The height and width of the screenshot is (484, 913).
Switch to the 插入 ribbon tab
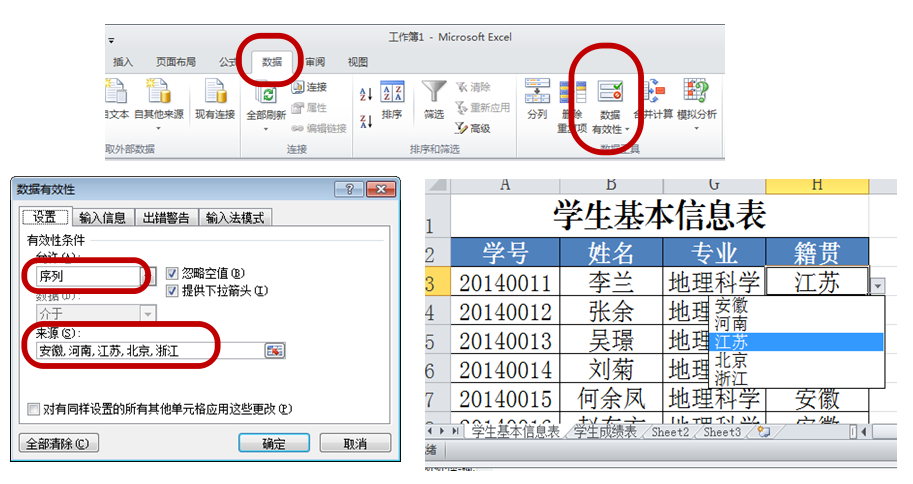pos(123,62)
